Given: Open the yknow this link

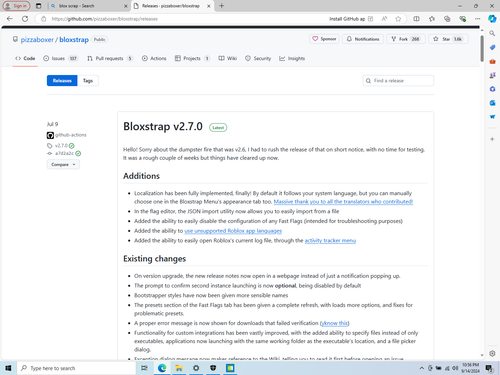Looking at the screenshot, I should 334,323.
